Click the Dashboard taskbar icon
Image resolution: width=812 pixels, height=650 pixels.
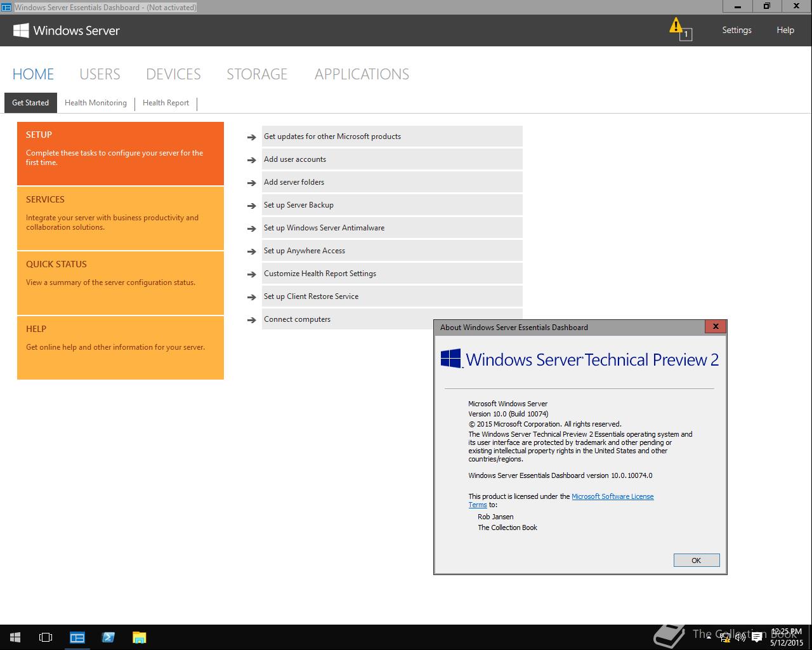pos(77,637)
